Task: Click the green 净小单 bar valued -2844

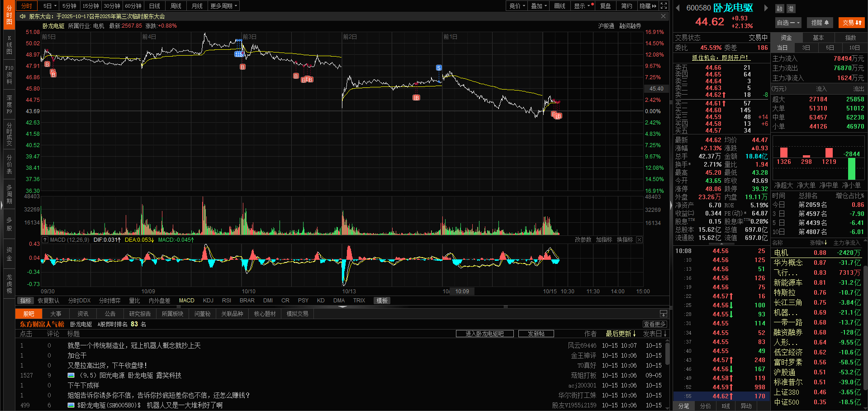Action: 852,169
